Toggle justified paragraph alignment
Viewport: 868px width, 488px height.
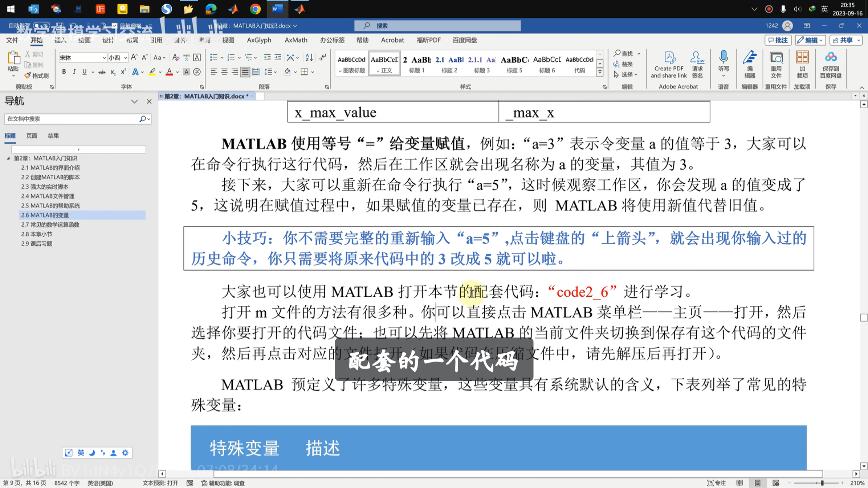pyautogui.click(x=245, y=72)
